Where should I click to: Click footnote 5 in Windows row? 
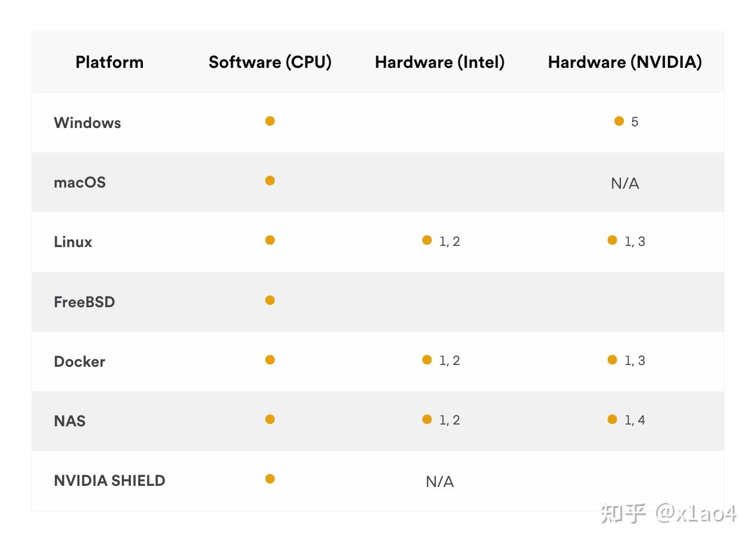[x=635, y=122]
